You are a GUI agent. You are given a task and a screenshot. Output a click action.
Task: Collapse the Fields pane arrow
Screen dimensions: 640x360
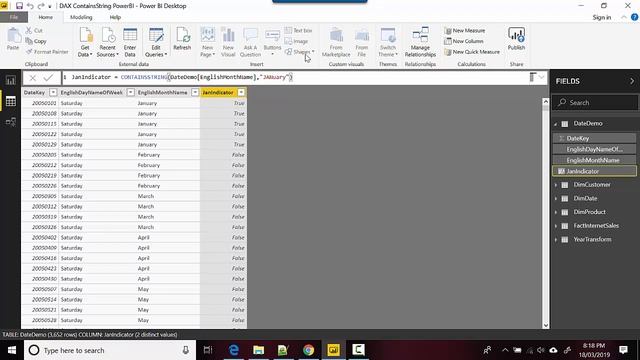click(x=632, y=81)
